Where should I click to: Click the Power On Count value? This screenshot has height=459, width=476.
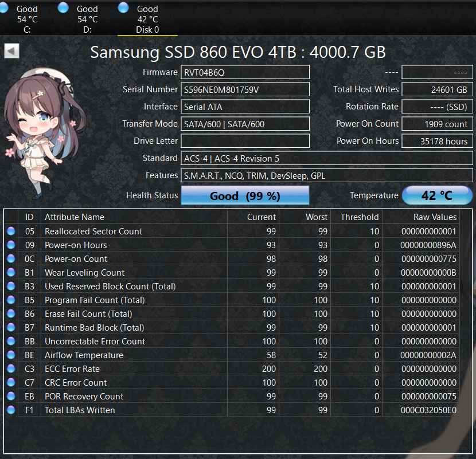pos(437,124)
